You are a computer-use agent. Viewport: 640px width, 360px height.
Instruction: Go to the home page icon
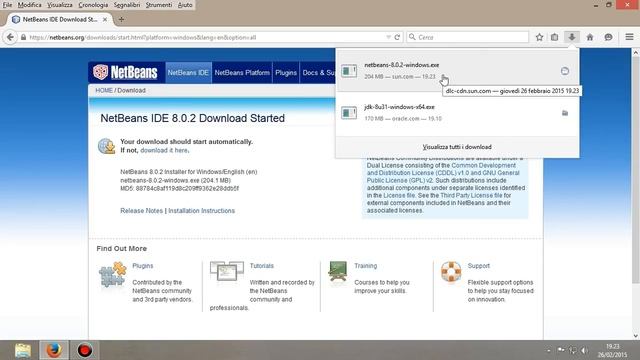(x=590, y=37)
